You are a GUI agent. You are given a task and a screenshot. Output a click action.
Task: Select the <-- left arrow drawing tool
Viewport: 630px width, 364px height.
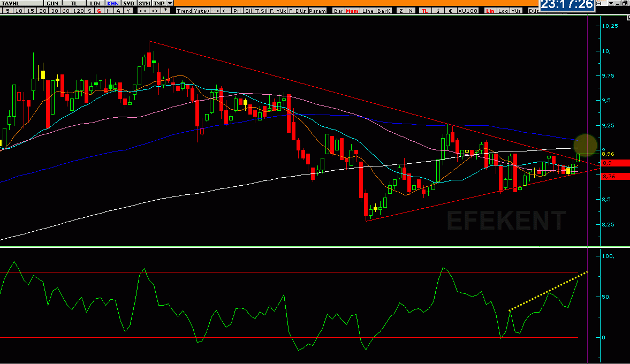[x=226, y=11]
